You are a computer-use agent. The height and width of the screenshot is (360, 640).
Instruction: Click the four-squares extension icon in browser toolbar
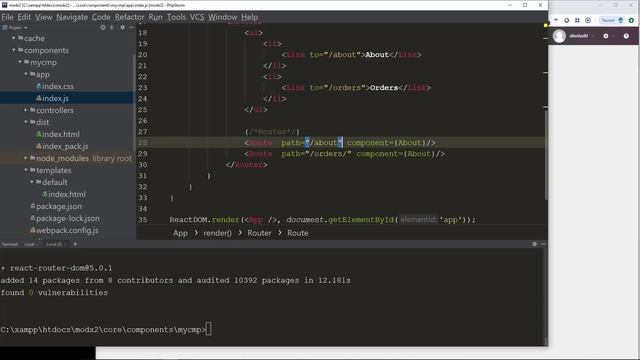pyautogui.click(x=577, y=20)
